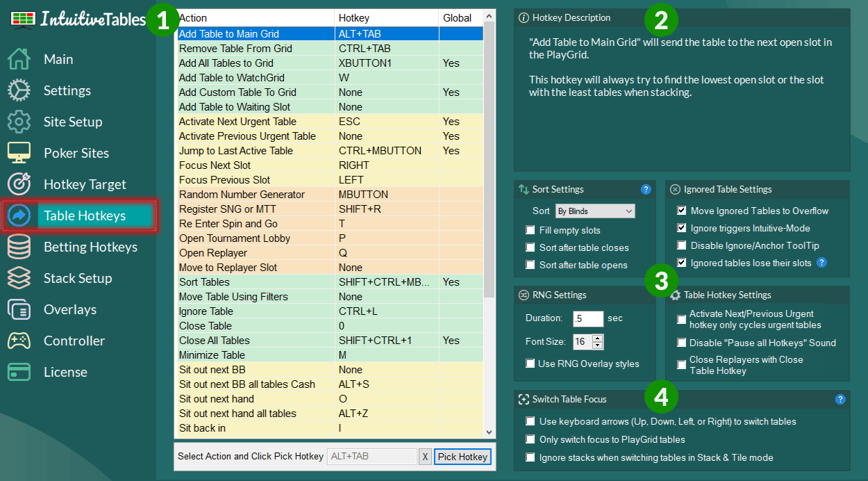The image size is (868, 481).
Task: Click the Main home icon in sidebar
Action: coord(19,59)
